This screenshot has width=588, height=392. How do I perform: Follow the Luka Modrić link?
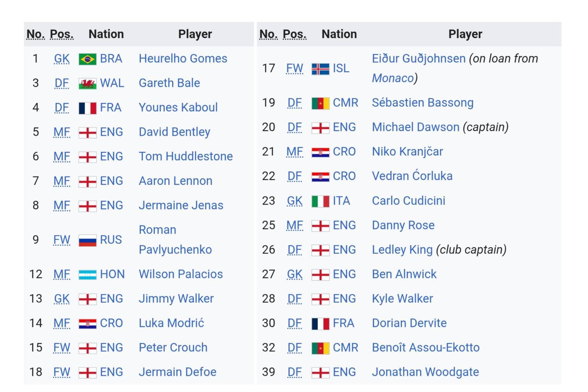171,323
